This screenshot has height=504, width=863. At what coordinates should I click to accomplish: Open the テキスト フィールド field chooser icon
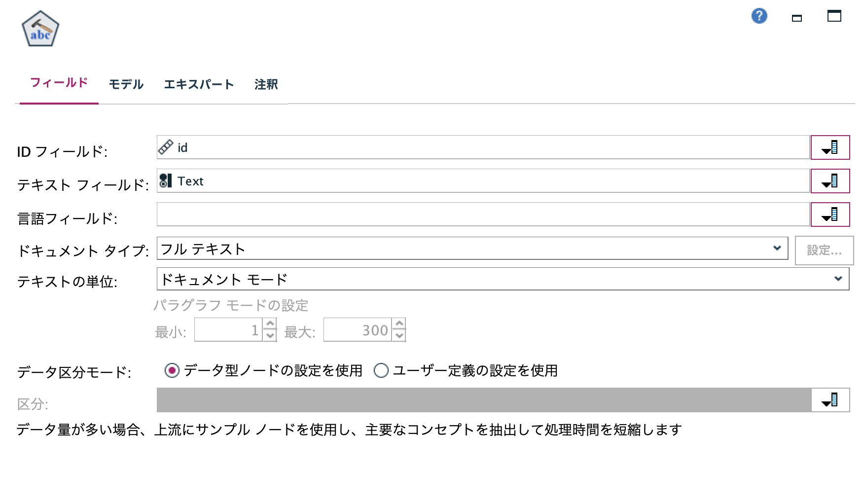point(830,181)
